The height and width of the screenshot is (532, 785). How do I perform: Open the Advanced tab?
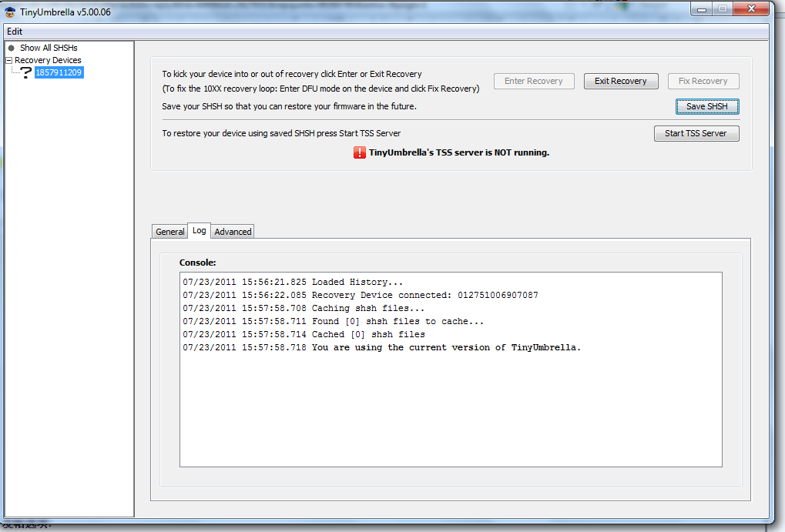233,232
